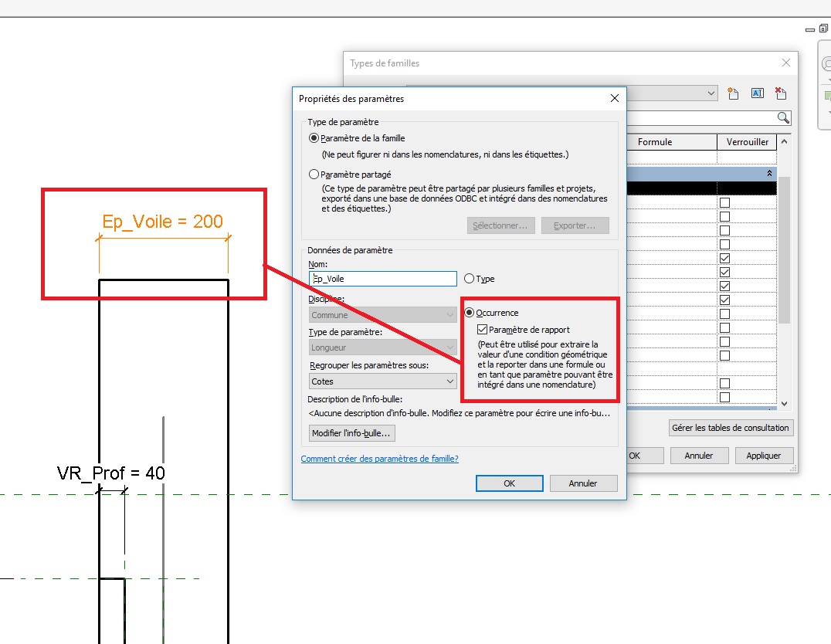Open Regrouper les paramètres sous dropdown
The height and width of the screenshot is (644, 831).
[382, 381]
